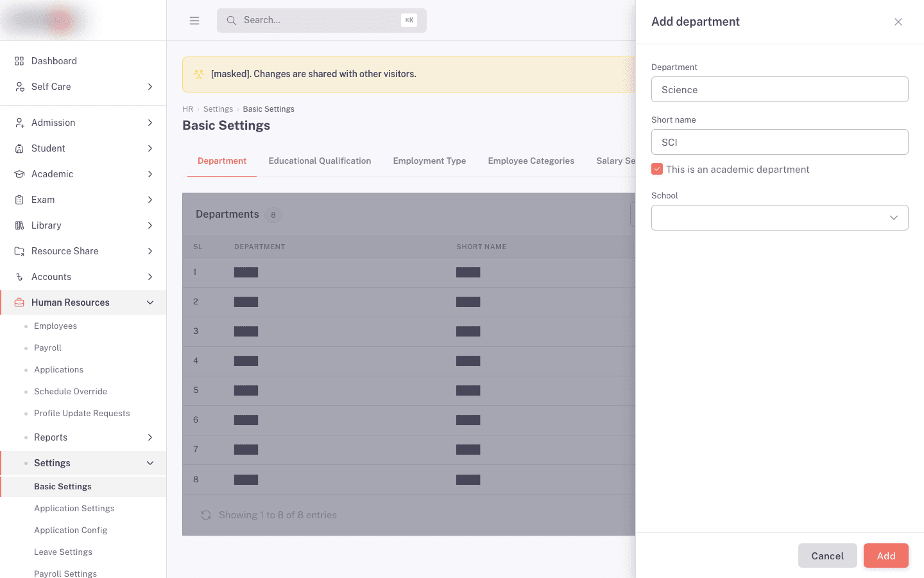Click the Add button
Screen dimensions: 924x578
coord(886,556)
